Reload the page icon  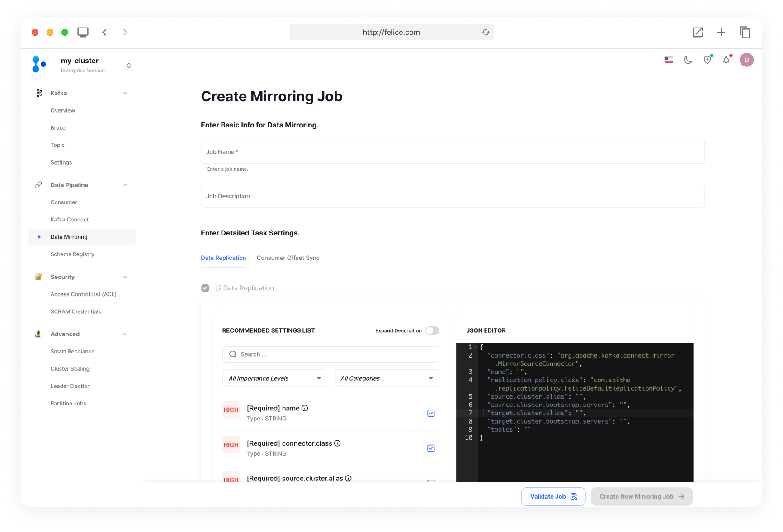(x=486, y=33)
